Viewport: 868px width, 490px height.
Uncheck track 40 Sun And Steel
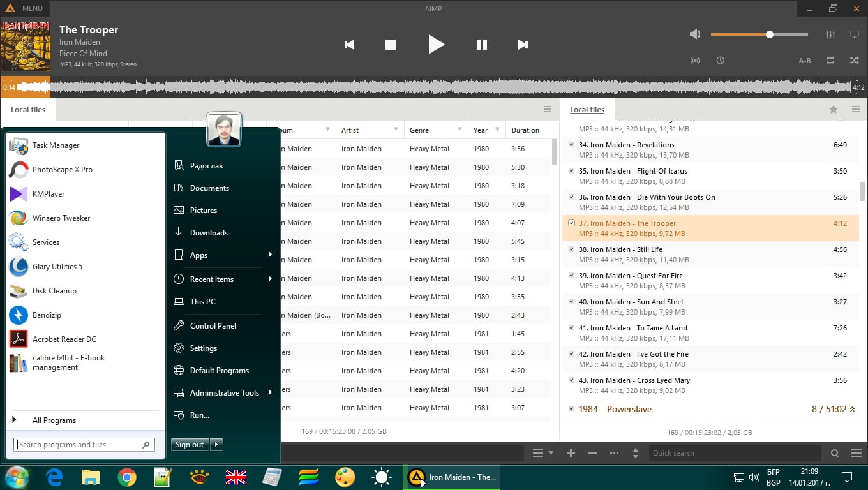(572, 302)
